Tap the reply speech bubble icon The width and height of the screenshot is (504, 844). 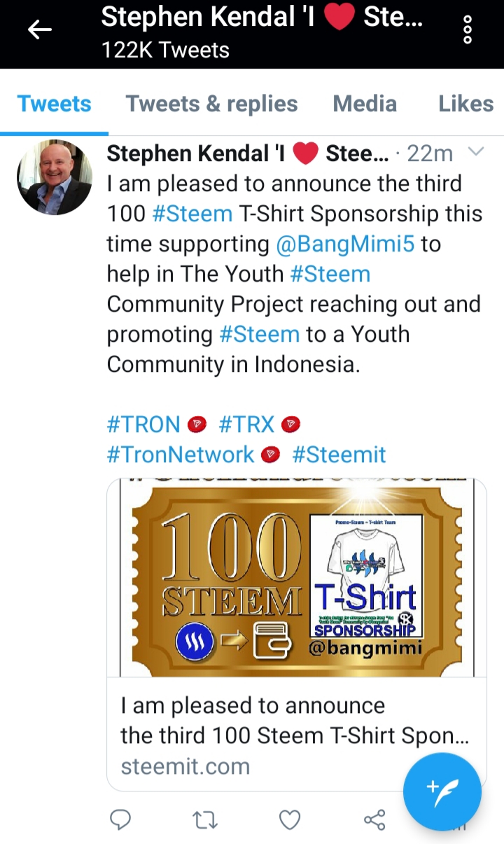[x=121, y=819]
